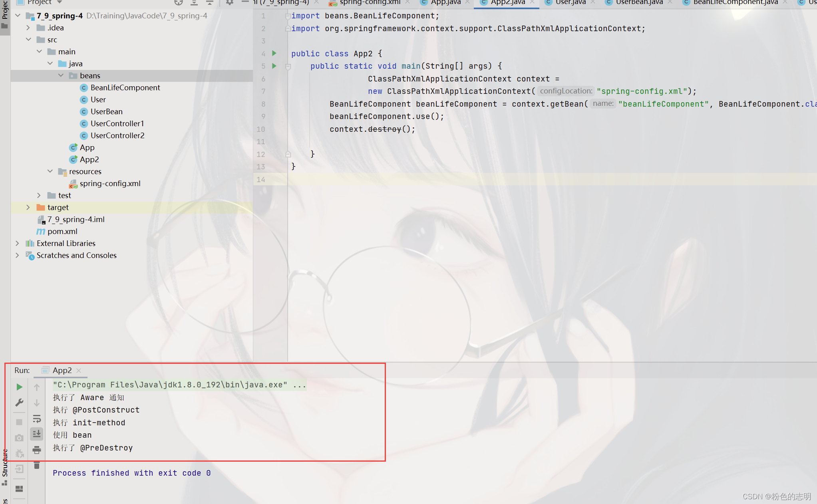Click the Print console output icon
Viewport: 817px width, 504px height.
pyautogui.click(x=37, y=450)
